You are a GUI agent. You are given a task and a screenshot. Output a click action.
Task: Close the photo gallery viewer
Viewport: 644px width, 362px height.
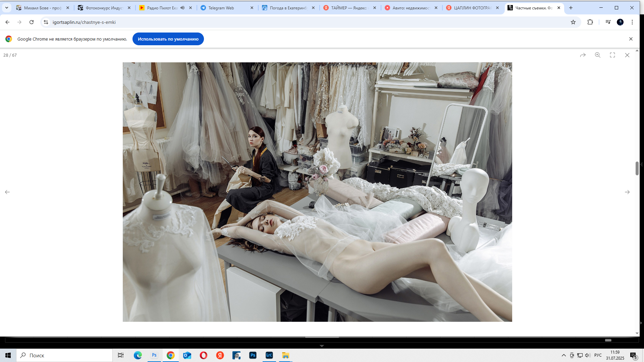pos(627,55)
